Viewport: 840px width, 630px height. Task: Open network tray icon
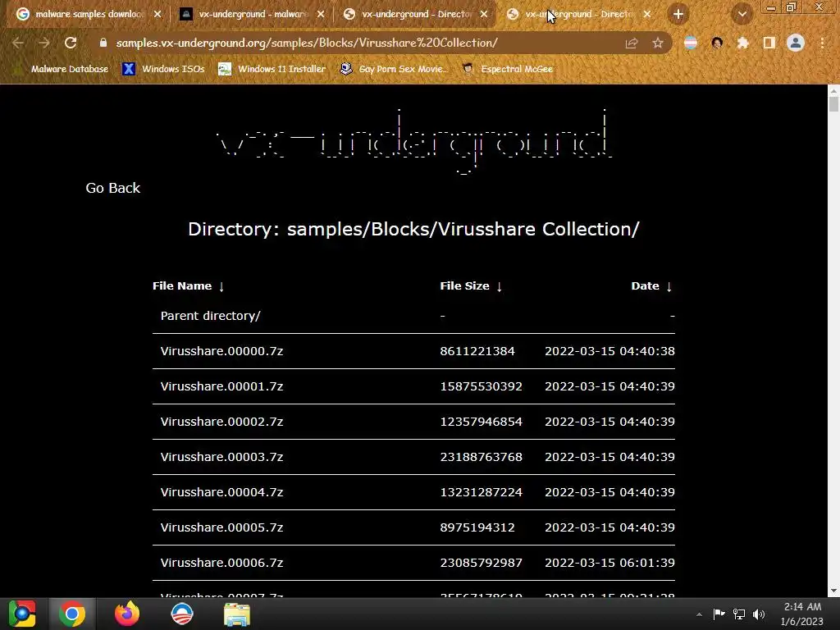(739, 614)
